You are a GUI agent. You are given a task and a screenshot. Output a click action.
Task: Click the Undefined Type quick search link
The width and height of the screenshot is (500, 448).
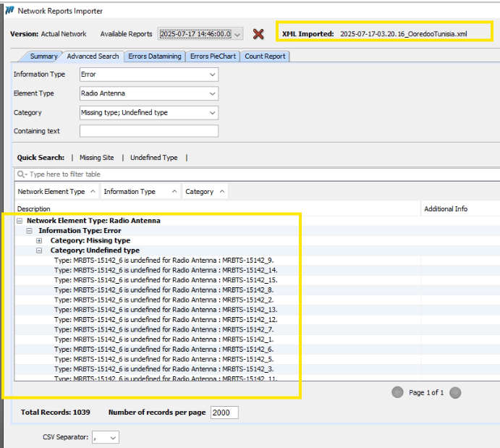[153, 158]
